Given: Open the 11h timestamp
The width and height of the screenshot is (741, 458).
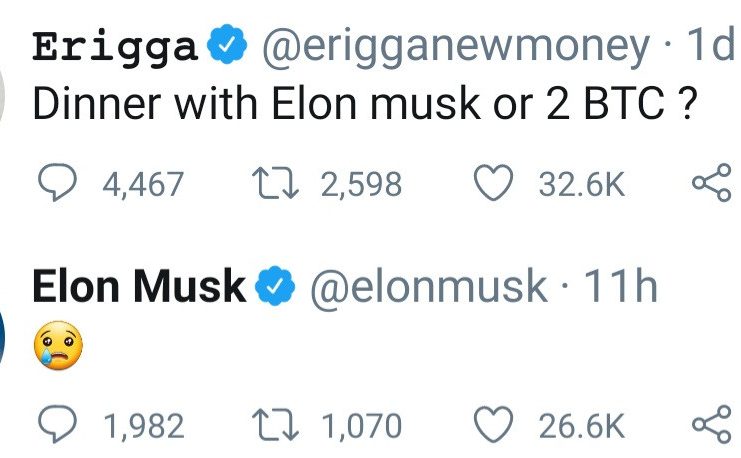Looking at the screenshot, I should [x=618, y=288].
